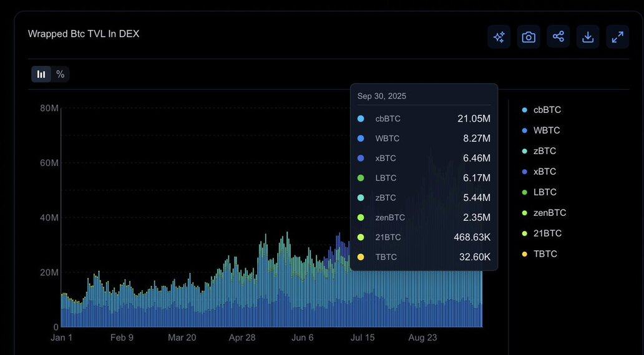
Task: Toggle xBTC legend entry
Action: point(544,172)
